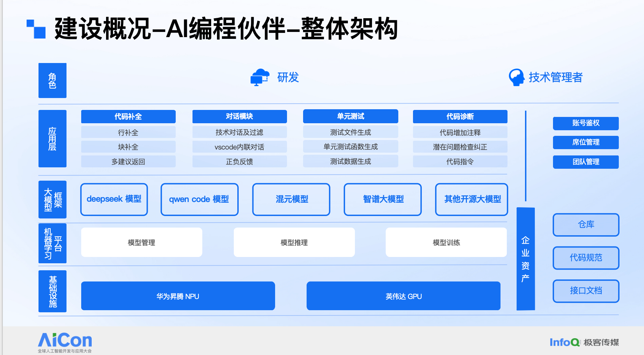
Task: Click the 测试数据生成 item
Action: 351,161
